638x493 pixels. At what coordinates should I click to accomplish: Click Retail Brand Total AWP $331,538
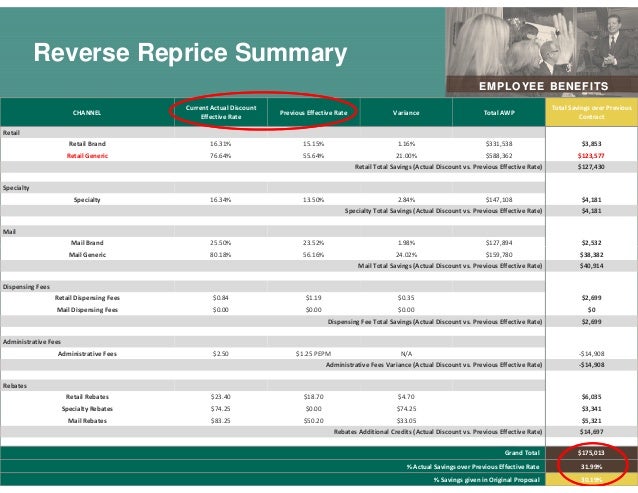tap(499, 144)
